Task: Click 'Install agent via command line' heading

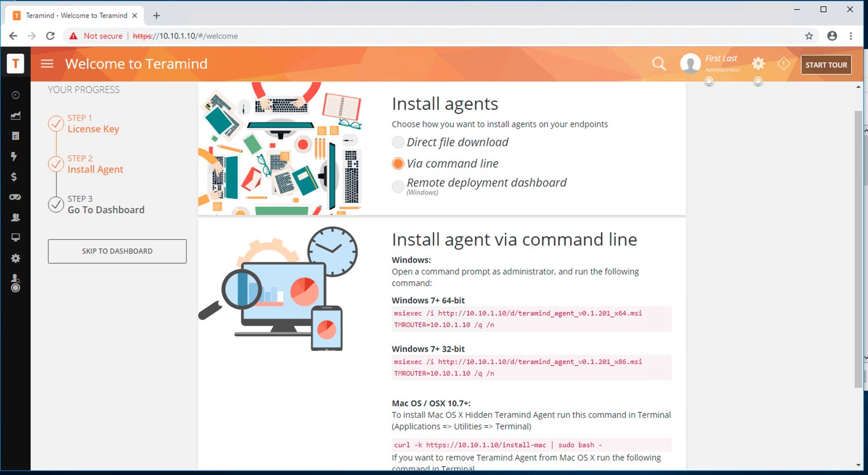Action: pos(514,239)
